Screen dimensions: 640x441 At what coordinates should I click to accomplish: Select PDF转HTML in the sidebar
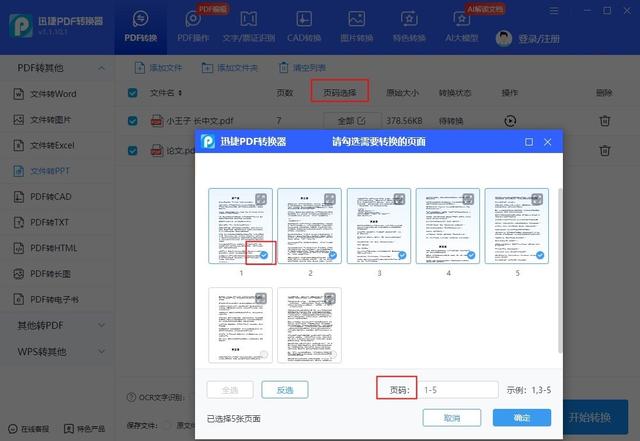click(x=57, y=248)
